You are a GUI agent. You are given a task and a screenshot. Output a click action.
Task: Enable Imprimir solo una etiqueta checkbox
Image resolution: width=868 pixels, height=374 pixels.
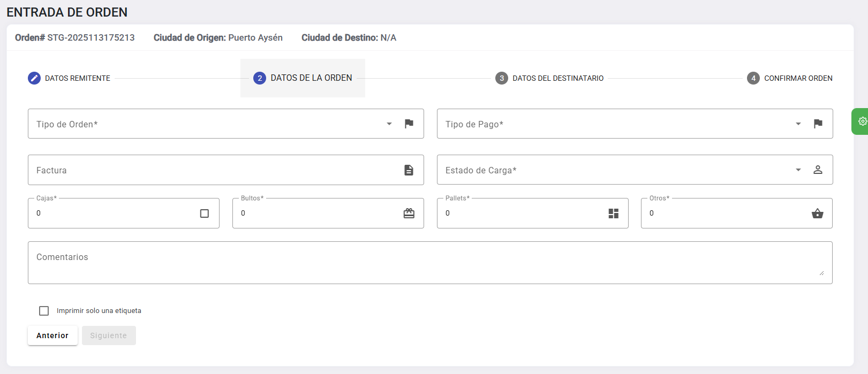(44, 311)
